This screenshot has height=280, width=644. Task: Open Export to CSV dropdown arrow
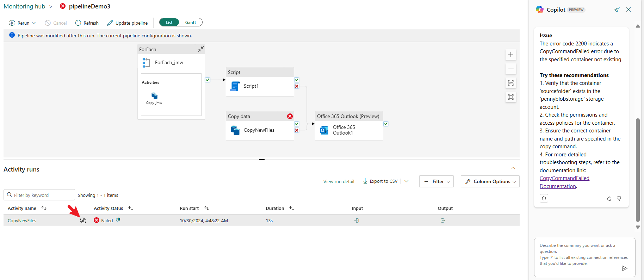[x=407, y=181]
